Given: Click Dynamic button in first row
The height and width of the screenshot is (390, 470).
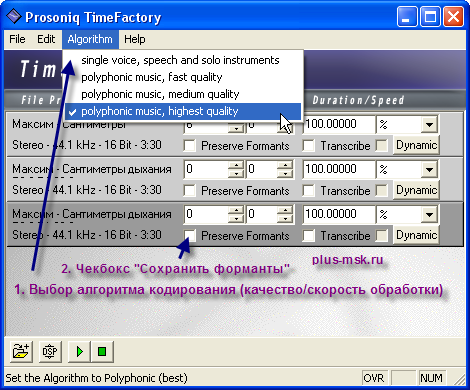Looking at the screenshot, I should (x=416, y=145).
